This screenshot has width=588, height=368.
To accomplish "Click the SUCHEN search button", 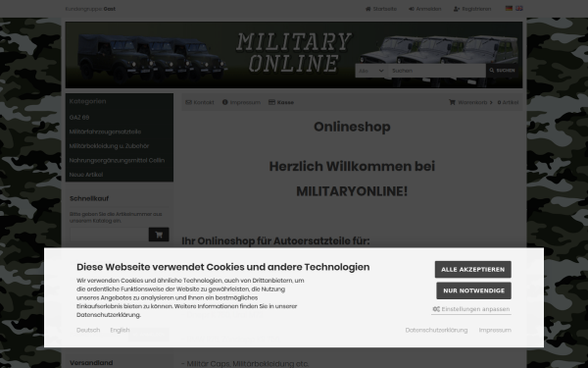I will [x=503, y=71].
